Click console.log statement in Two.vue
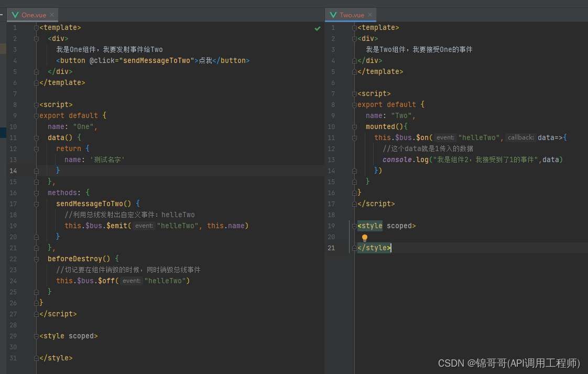The width and height of the screenshot is (588, 374). [473, 159]
